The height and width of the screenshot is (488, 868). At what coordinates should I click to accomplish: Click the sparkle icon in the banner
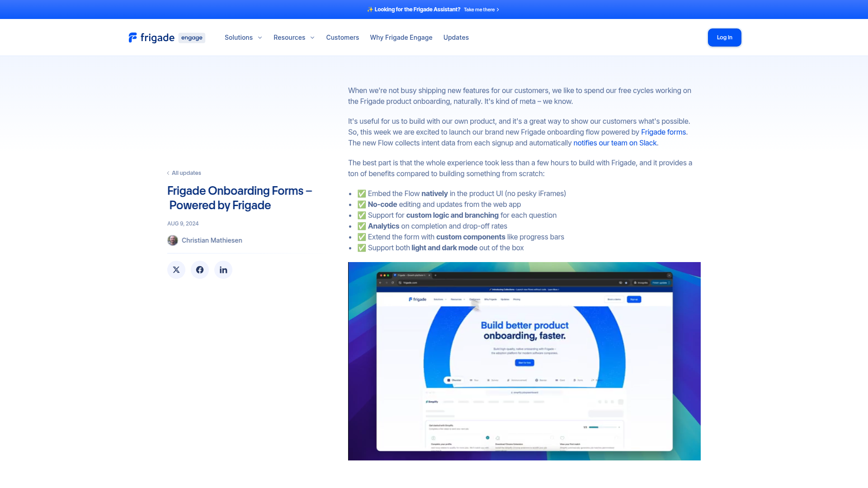(x=370, y=9)
